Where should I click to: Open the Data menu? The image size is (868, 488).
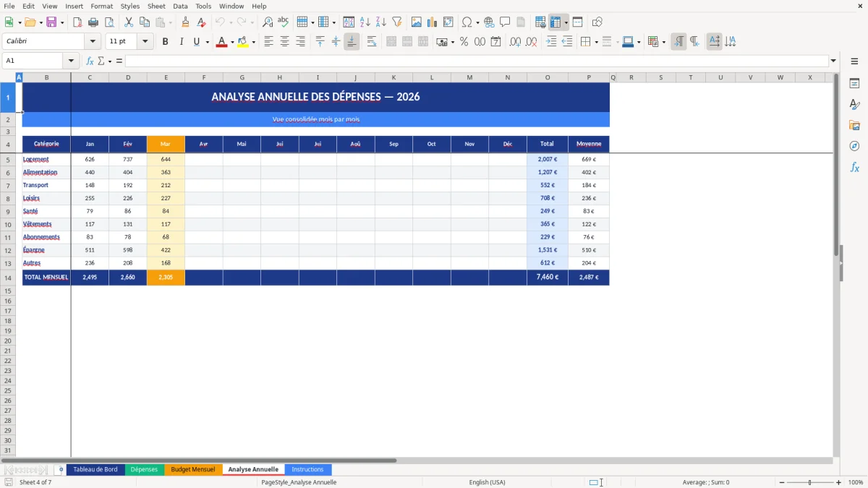pyautogui.click(x=180, y=6)
